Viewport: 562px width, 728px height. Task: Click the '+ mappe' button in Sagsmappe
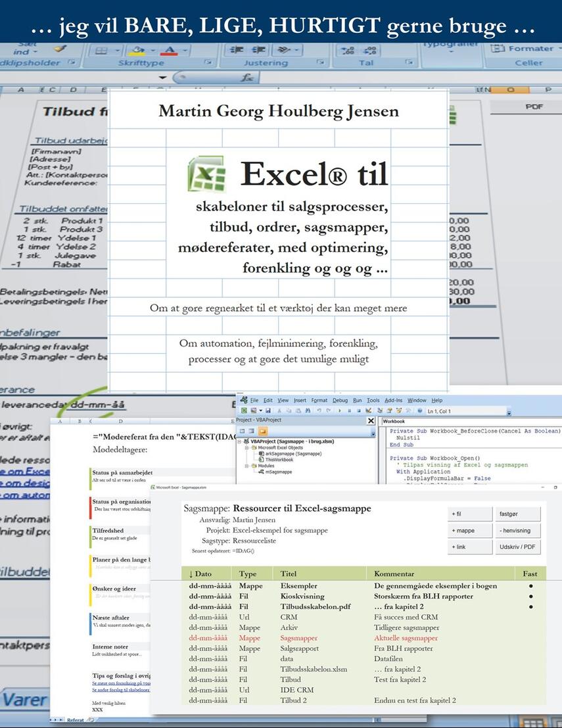click(x=470, y=530)
